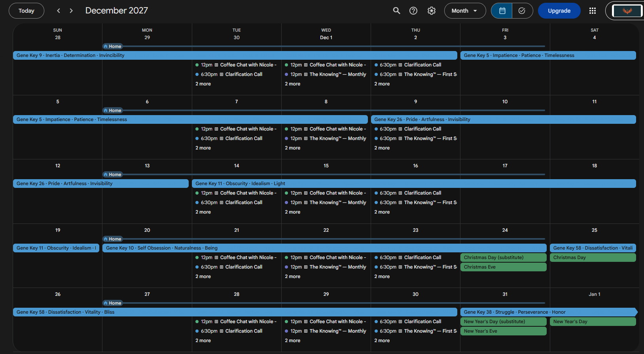Screen dimensions: 644x354
Task: Open New Year's Day (substitute) event
Action: pyautogui.click(x=504, y=322)
